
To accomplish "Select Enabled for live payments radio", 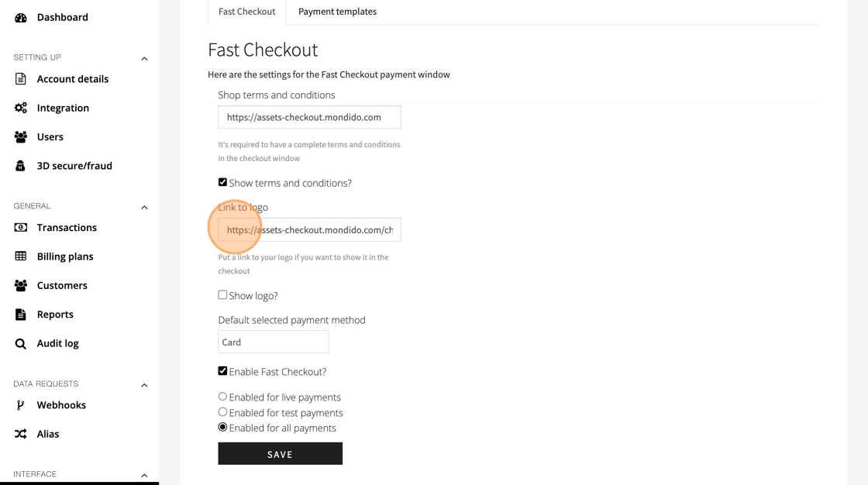I will coord(222,397).
